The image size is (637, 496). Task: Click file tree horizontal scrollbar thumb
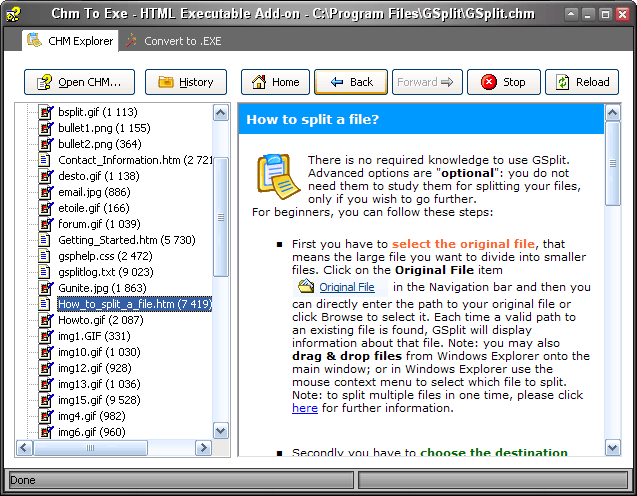click(x=90, y=448)
